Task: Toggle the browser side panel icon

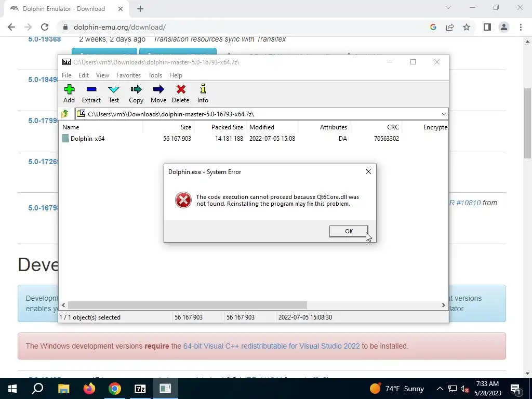Action: coord(487,27)
